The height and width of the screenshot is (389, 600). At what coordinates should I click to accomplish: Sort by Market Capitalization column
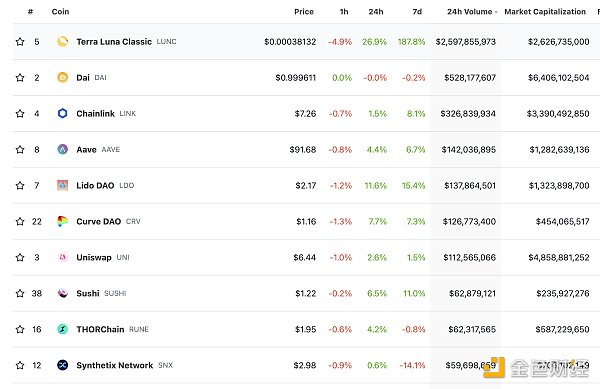tap(545, 11)
